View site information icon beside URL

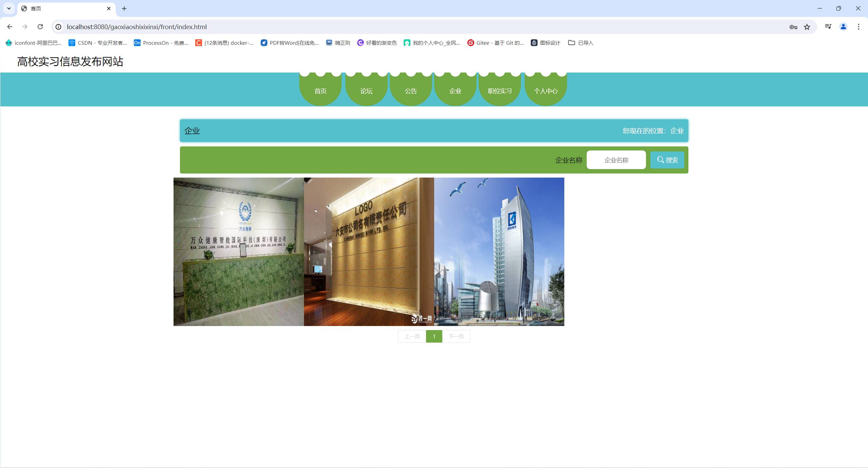click(x=58, y=27)
